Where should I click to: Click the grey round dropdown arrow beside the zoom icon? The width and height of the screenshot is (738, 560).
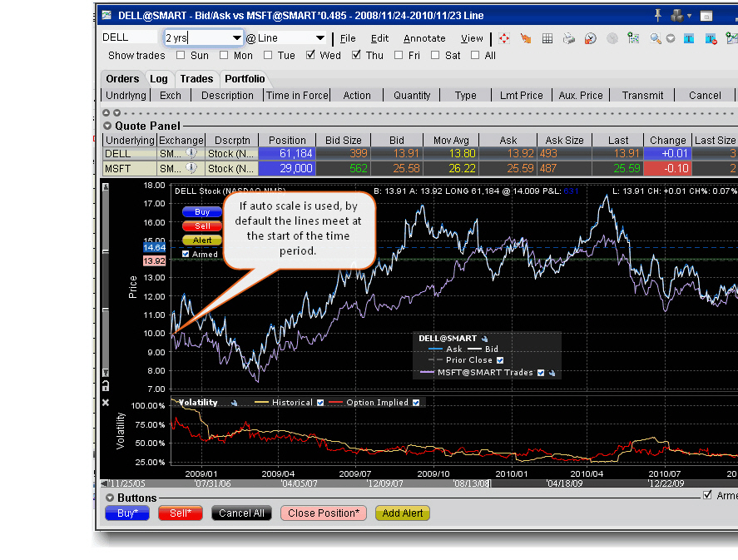671,38
